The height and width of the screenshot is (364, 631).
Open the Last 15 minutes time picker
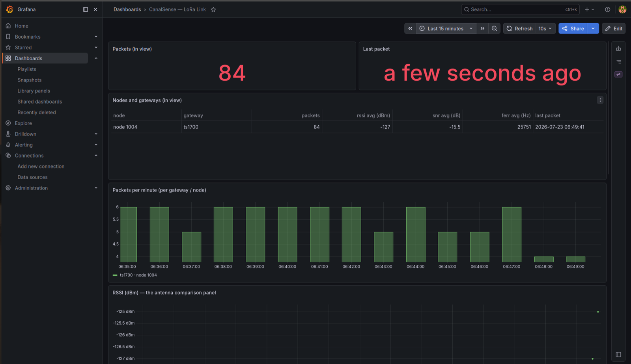coord(446,28)
